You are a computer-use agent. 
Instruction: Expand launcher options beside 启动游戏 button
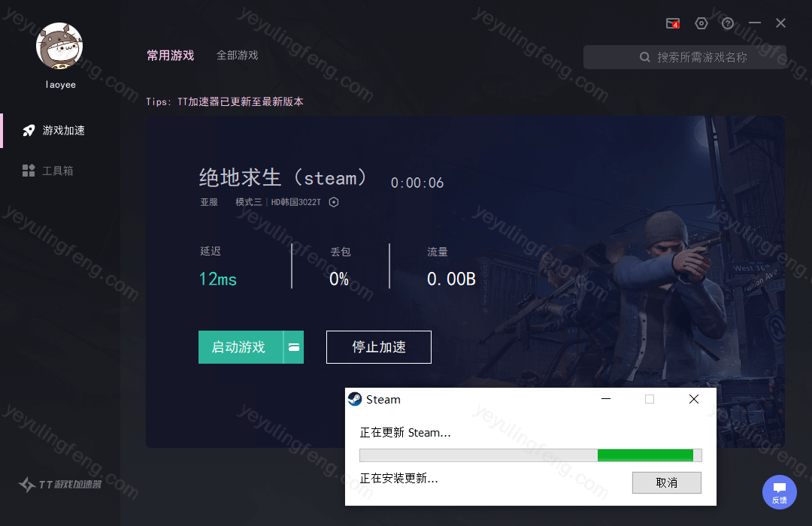(294, 347)
